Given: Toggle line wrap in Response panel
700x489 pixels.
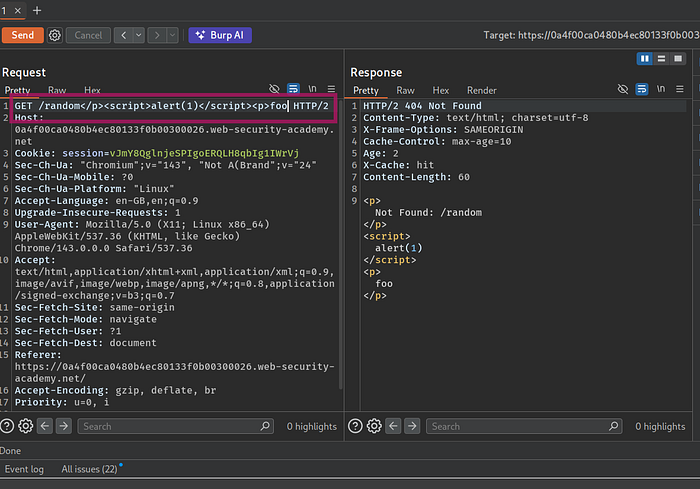Looking at the screenshot, I should coord(642,89).
